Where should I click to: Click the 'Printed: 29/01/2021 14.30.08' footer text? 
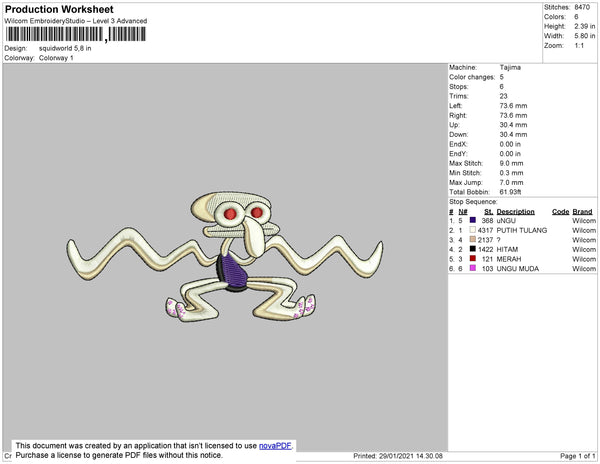pos(398,456)
